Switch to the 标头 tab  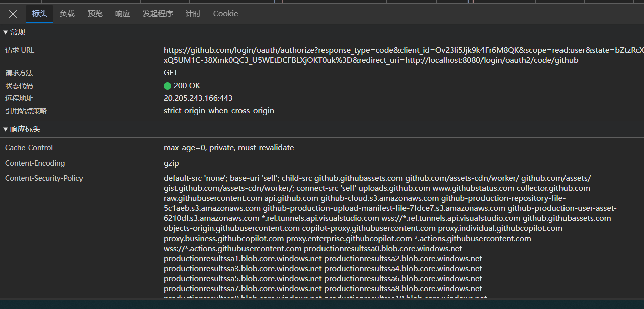click(40, 14)
